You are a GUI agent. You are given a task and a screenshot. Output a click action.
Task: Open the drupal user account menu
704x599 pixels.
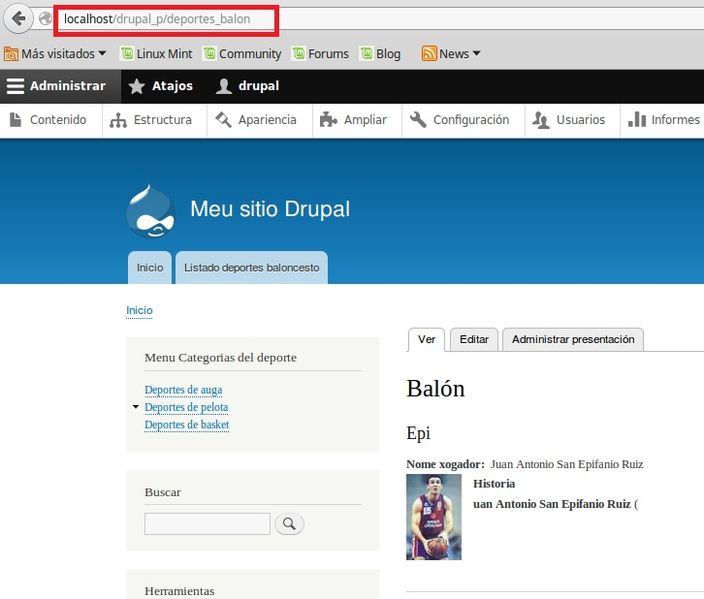click(x=247, y=86)
